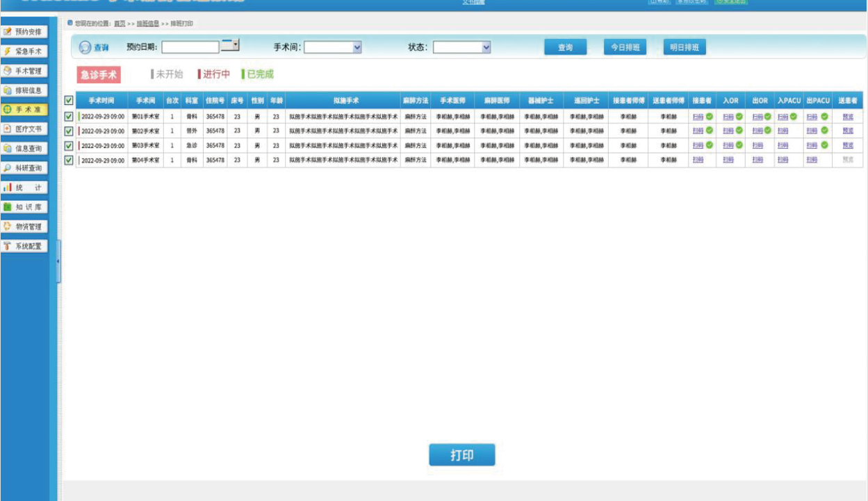Click the 预约安排 notepad icon in sidebar
The image size is (868, 501).
(8, 32)
